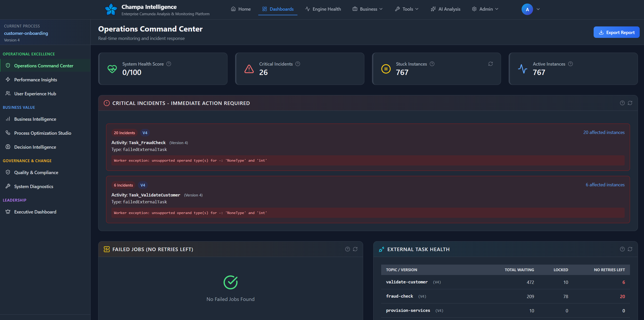The width and height of the screenshot is (644, 320).
Task: Expand the Business dropdown menu
Action: pos(367,9)
